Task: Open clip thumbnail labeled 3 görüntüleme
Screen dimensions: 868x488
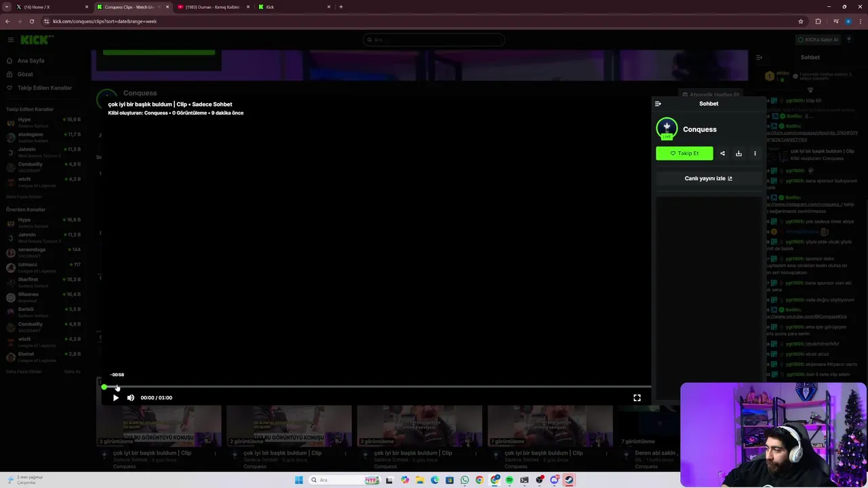Action: point(420,426)
